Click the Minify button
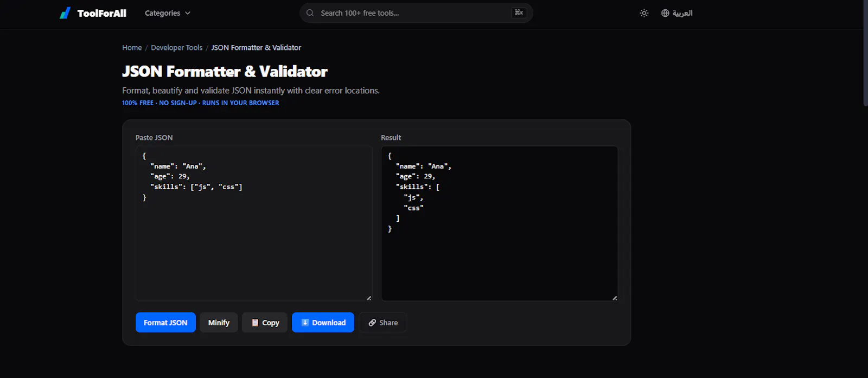Screen dimensions: 868x378 (219, 323)
